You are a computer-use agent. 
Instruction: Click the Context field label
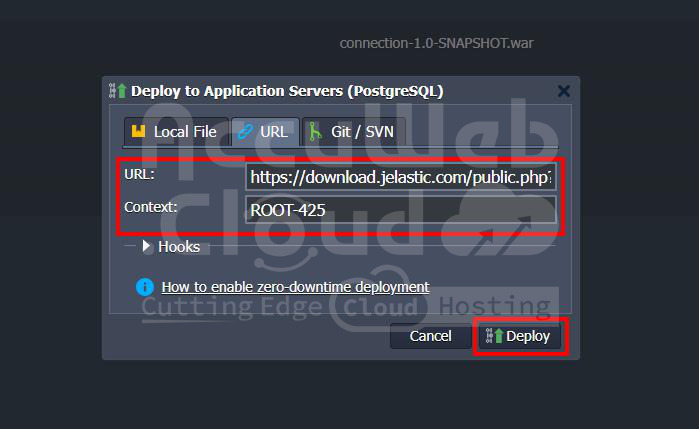click(x=151, y=207)
